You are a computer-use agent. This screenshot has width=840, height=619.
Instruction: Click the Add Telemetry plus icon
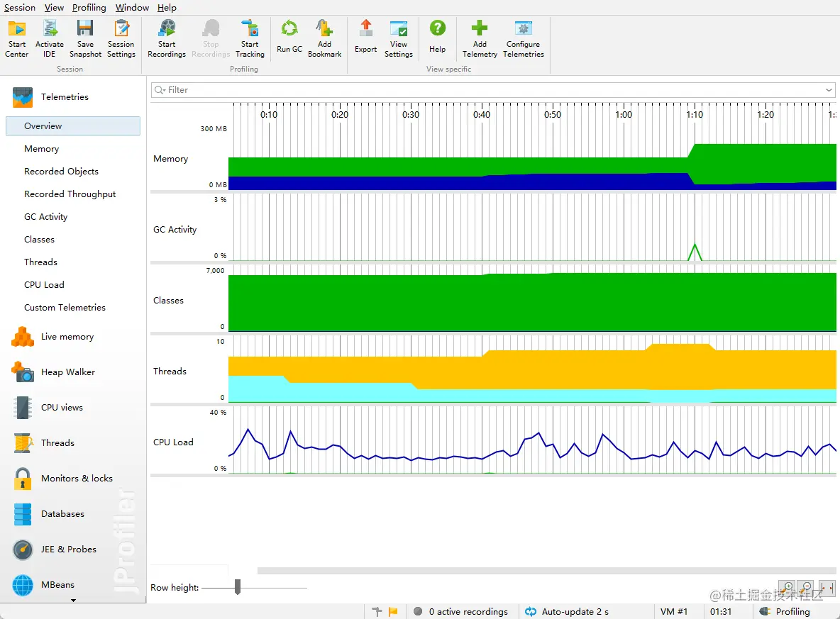point(480,29)
